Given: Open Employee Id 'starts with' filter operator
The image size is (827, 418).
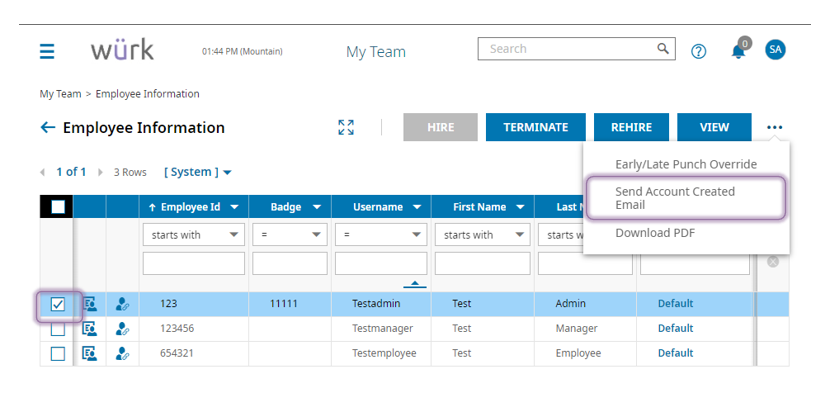Looking at the screenshot, I should (194, 235).
